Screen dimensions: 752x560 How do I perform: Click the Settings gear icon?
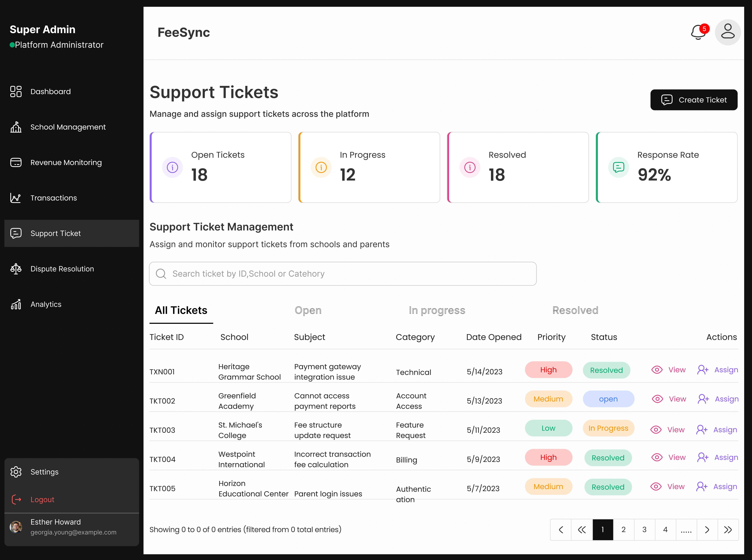coord(16,472)
